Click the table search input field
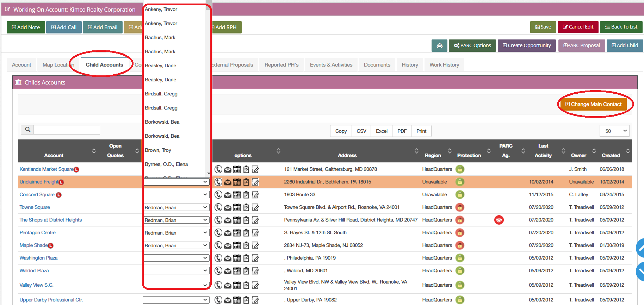This screenshot has width=644, height=305. pos(67,130)
